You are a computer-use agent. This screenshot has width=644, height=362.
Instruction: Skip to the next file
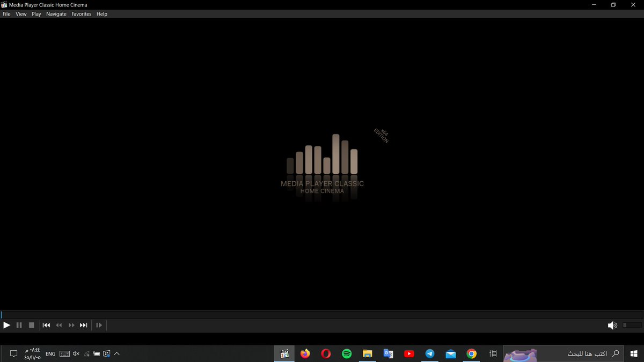click(84, 325)
